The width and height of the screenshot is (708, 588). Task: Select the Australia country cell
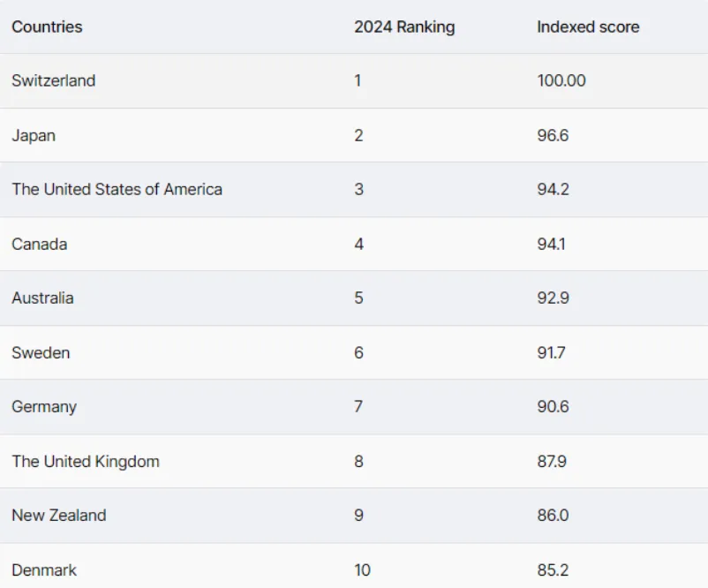pos(42,298)
